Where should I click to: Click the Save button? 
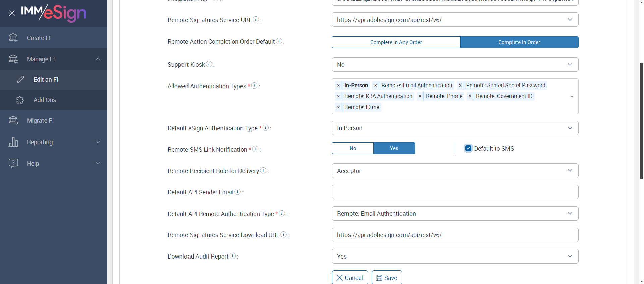387,278
